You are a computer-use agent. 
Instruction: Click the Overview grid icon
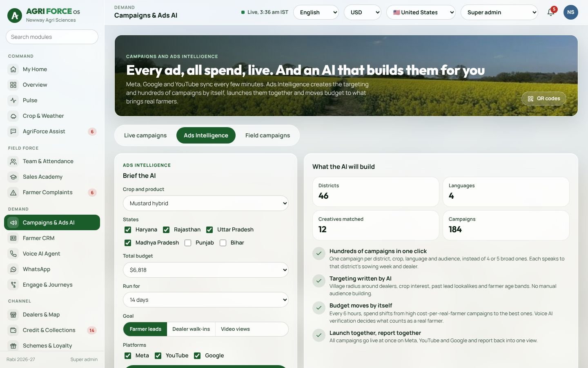(13, 85)
